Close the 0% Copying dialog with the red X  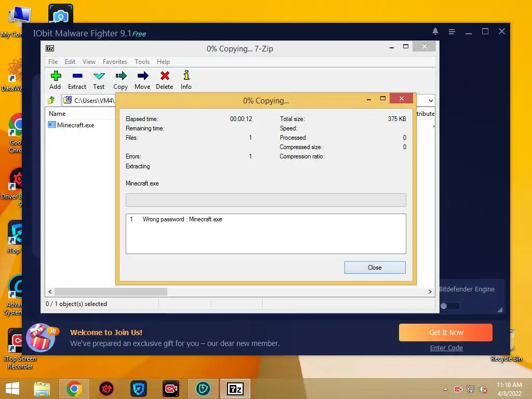tap(402, 98)
